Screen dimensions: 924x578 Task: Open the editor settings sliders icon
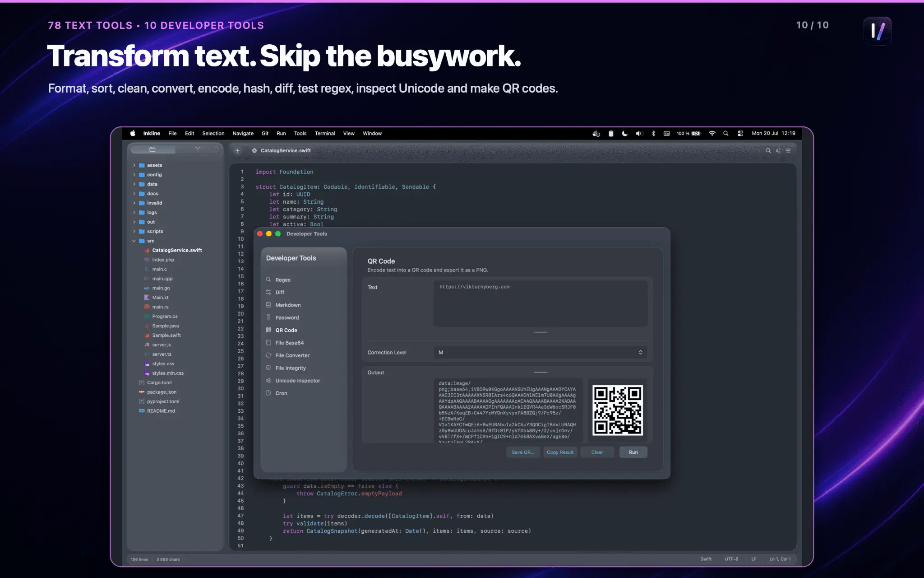788,151
